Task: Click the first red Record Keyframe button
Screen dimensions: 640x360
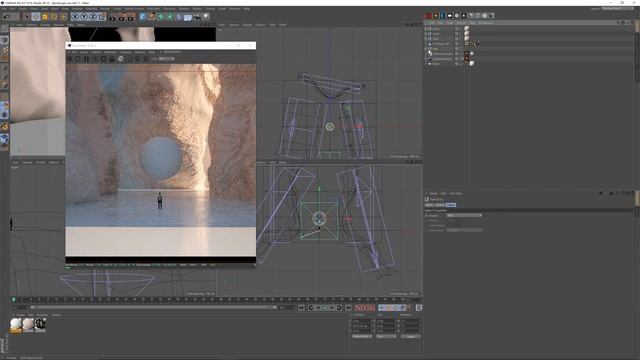Action: (358, 308)
